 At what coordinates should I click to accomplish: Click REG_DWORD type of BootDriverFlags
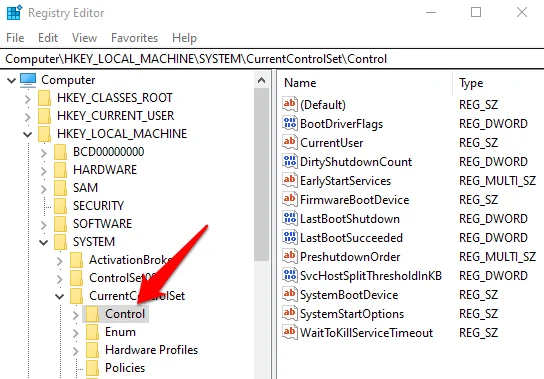[493, 124]
